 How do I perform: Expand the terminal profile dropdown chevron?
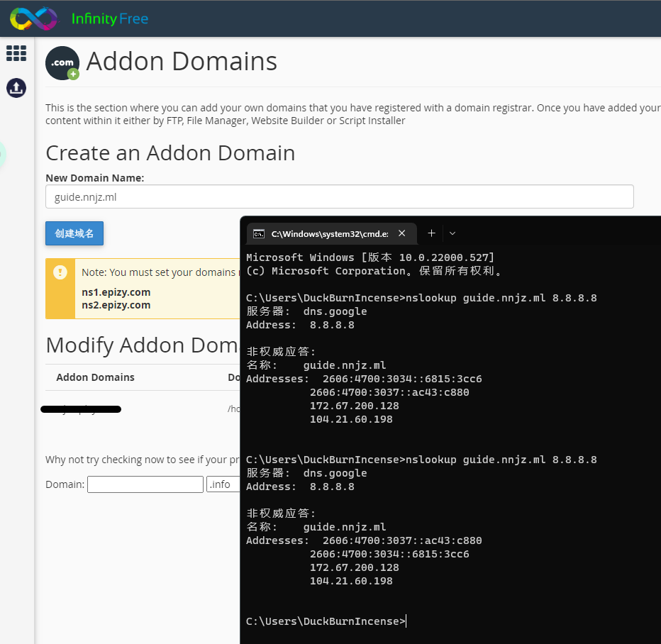pyautogui.click(x=452, y=233)
